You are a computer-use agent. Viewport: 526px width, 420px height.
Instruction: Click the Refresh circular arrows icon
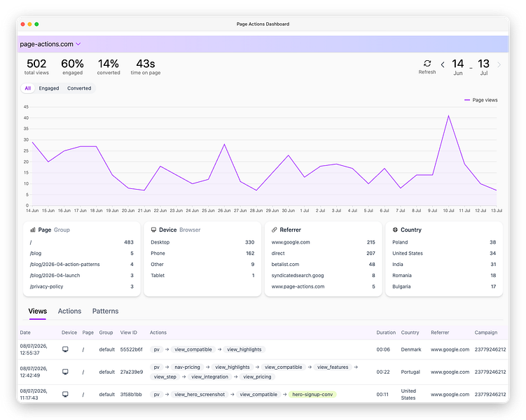(x=427, y=64)
